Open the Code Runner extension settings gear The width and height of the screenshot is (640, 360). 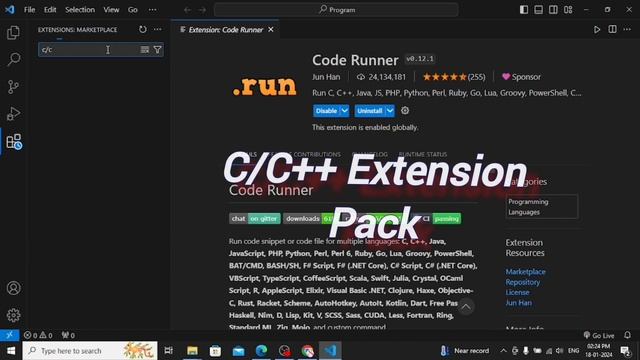pyautogui.click(x=405, y=111)
